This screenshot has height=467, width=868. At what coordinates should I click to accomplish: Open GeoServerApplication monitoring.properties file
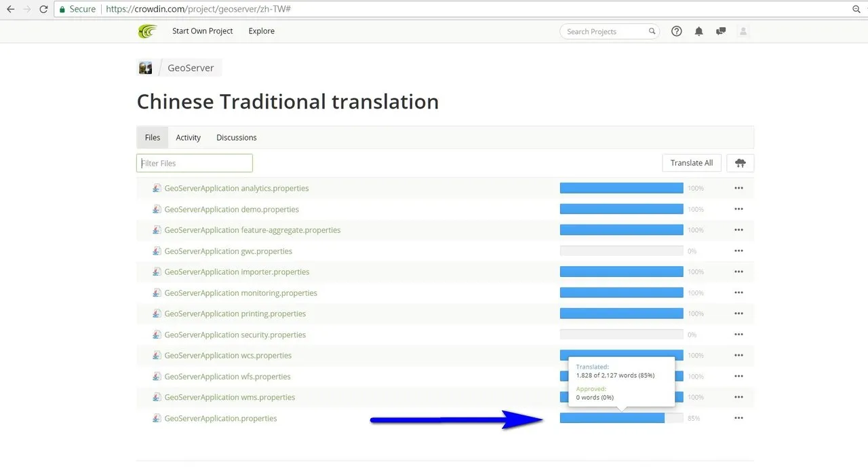[241, 293]
